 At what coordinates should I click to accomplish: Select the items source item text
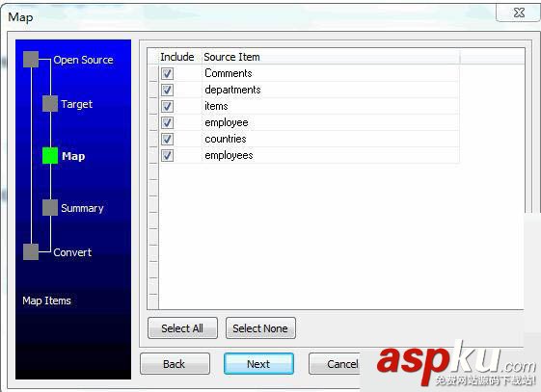click(216, 106)
